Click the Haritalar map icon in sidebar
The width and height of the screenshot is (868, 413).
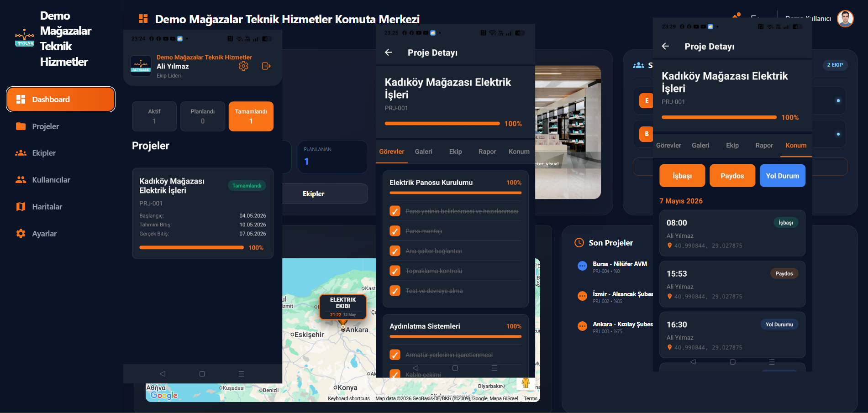pos(21,207)
